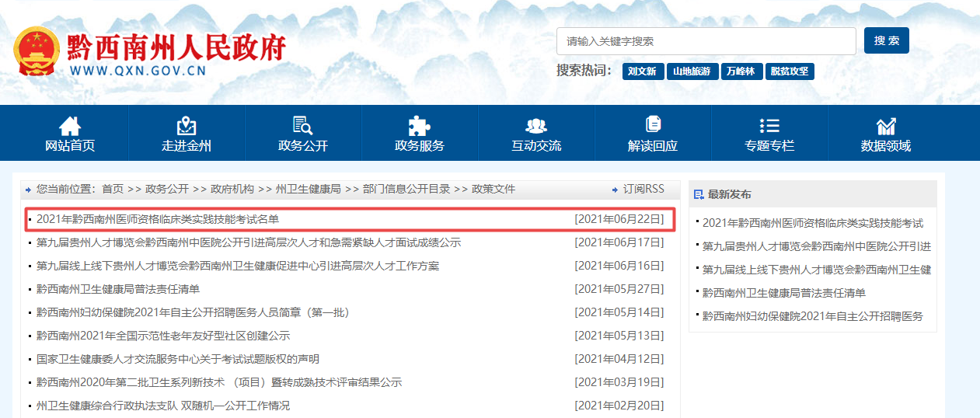
Task: Focus the keyword search input field
Action: pos(706,41)
